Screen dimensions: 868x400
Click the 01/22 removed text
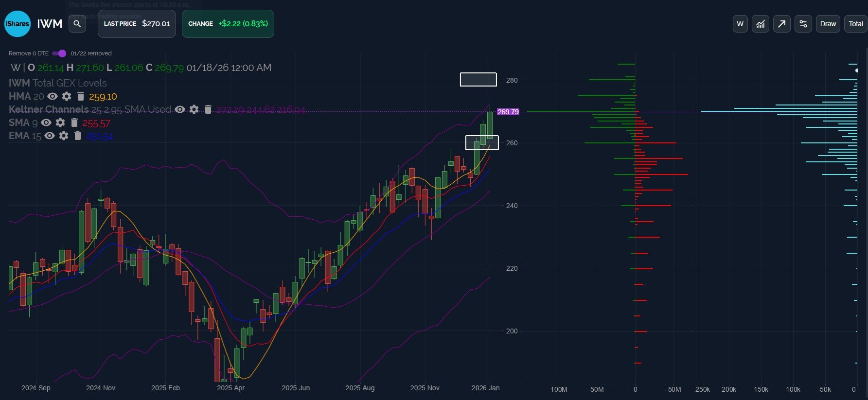(91, 53)
